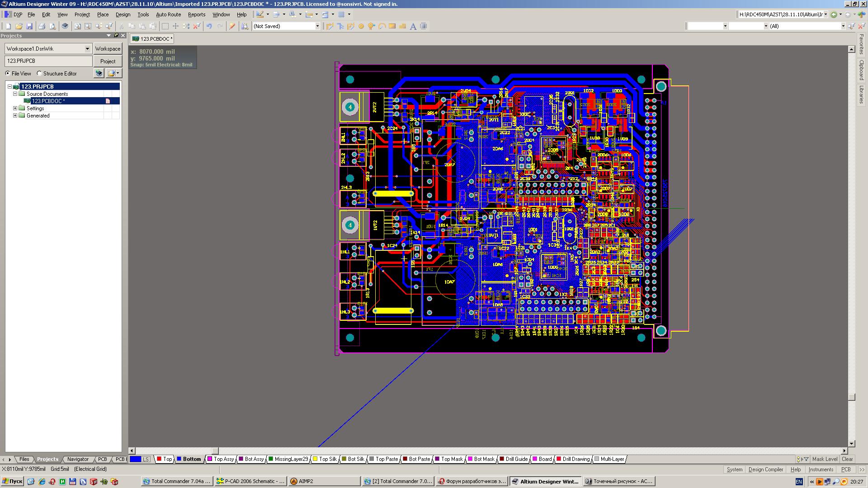Click the Пуск Start button
This screenshot has width=868, height=488.
12,481
